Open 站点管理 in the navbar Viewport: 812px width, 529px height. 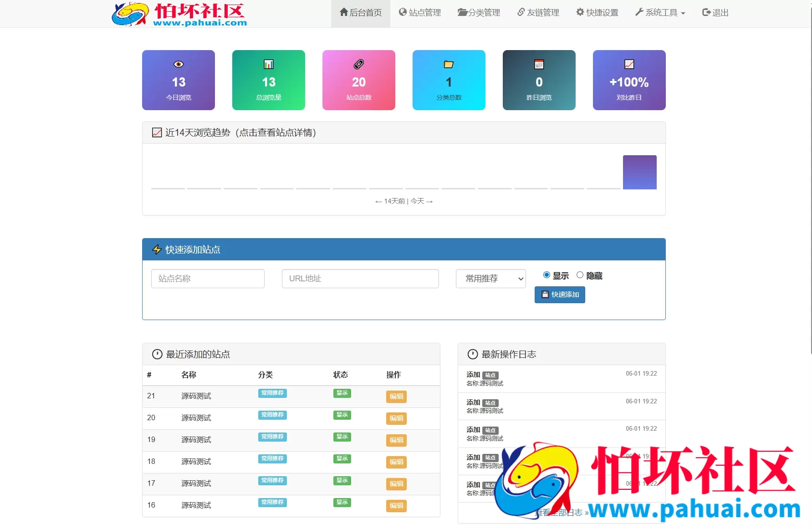click(420, 13)
